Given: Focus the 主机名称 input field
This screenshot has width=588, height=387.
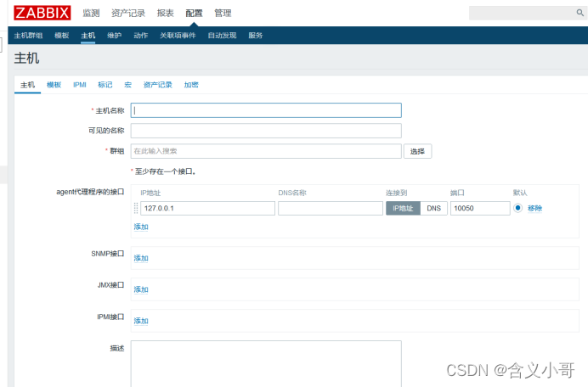Looking at the screenshot, I should coord(266,110).
